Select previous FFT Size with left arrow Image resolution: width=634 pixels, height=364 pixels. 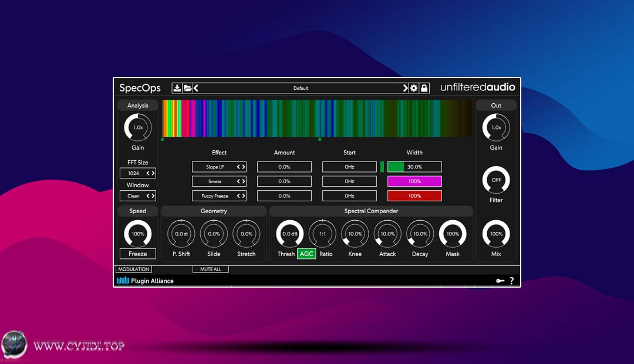point(148,173)
